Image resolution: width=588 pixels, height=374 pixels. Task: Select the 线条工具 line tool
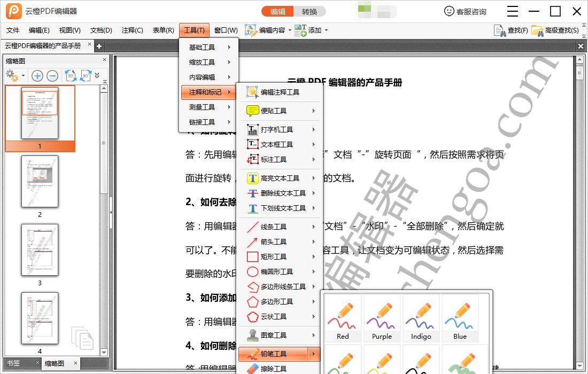[x=280, y=227]
